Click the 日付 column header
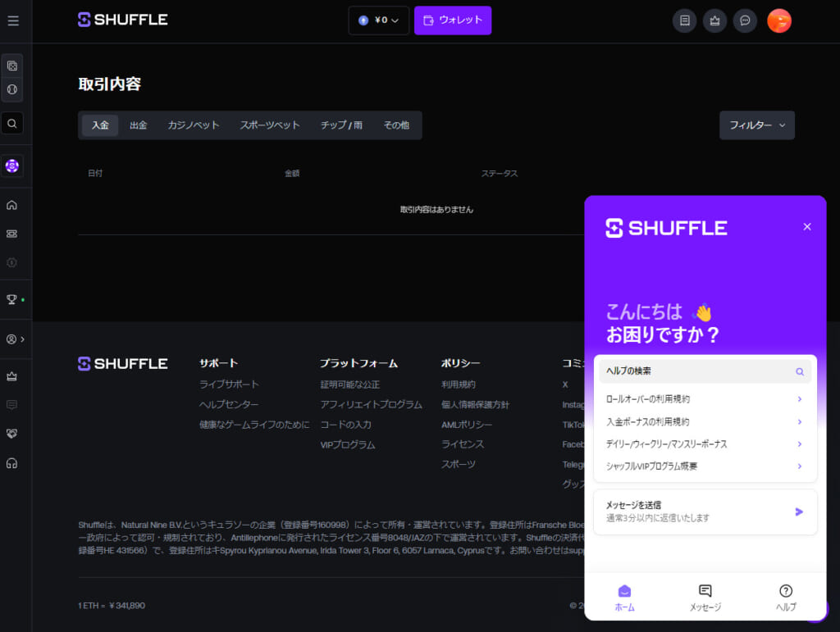Viewport: 840px width, 632px height. [x=95, y=174]
